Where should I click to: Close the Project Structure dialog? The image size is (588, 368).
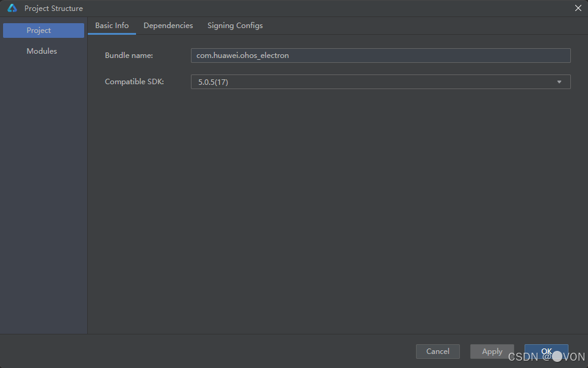(578, 8)
